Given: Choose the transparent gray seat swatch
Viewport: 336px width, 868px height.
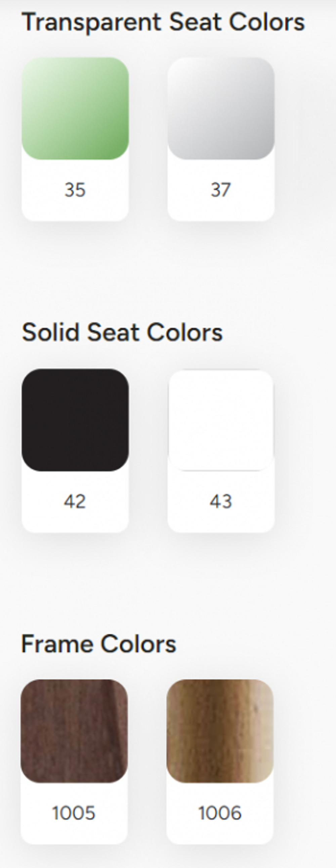Looking at the screenshot, I should click(x=221, y=108).
